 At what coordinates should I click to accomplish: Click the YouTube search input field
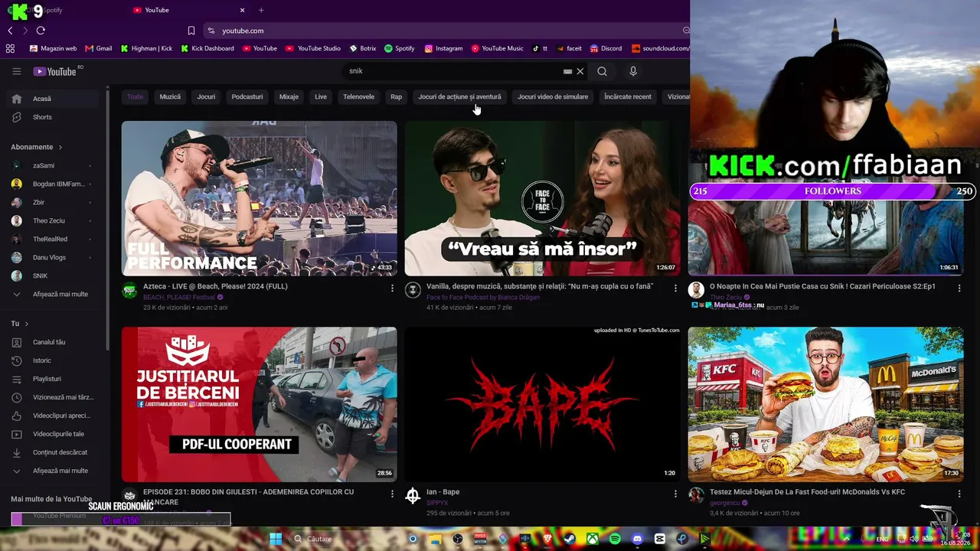click(x=452, y=71)
